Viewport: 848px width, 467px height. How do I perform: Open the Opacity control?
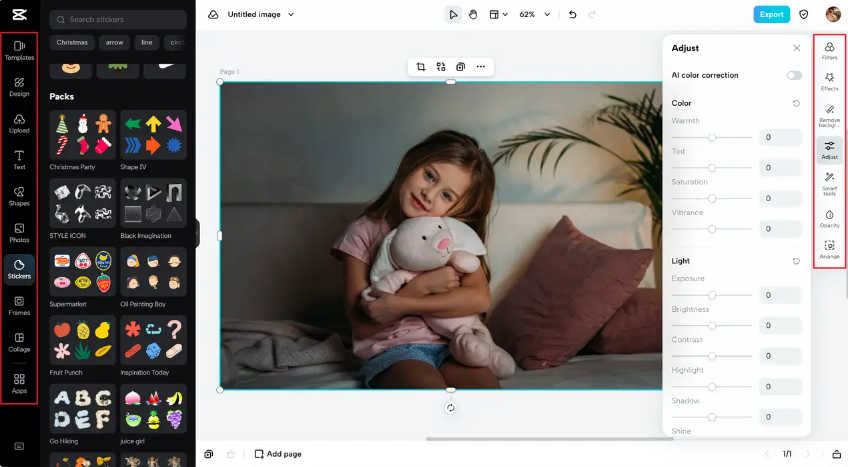830,218
